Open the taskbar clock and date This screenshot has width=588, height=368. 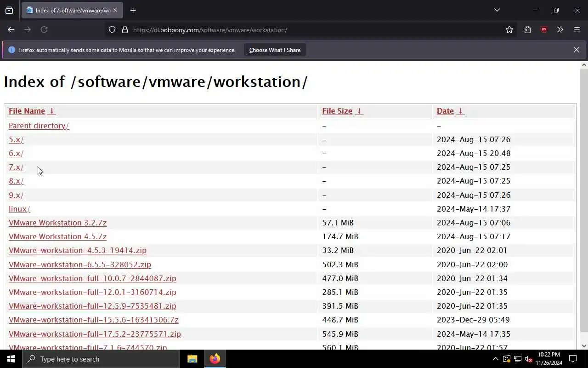pyautogui.click(x=549, y=359)
